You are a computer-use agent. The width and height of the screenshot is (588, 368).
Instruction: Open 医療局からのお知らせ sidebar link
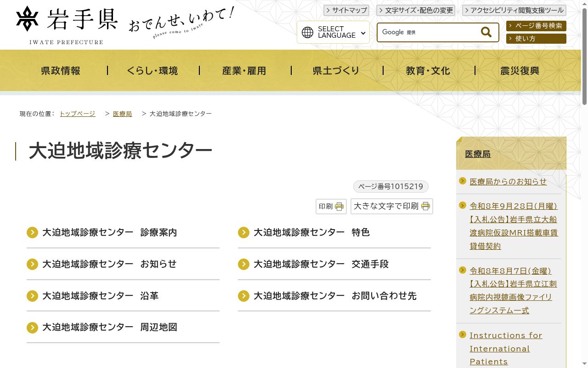(508, 182)
